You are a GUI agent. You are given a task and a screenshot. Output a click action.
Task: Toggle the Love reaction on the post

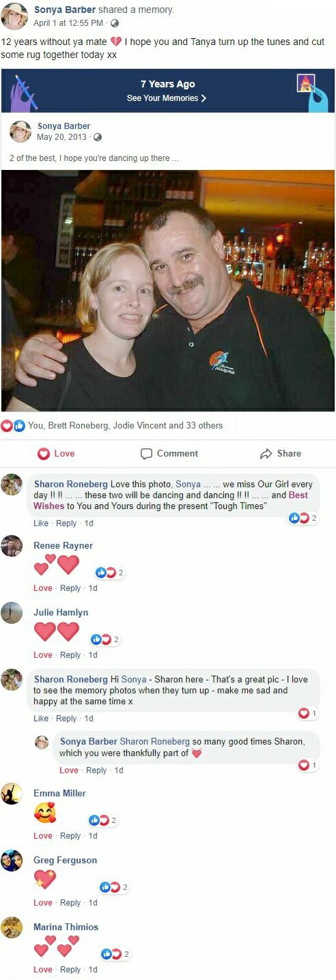click(x=56, y=453)
